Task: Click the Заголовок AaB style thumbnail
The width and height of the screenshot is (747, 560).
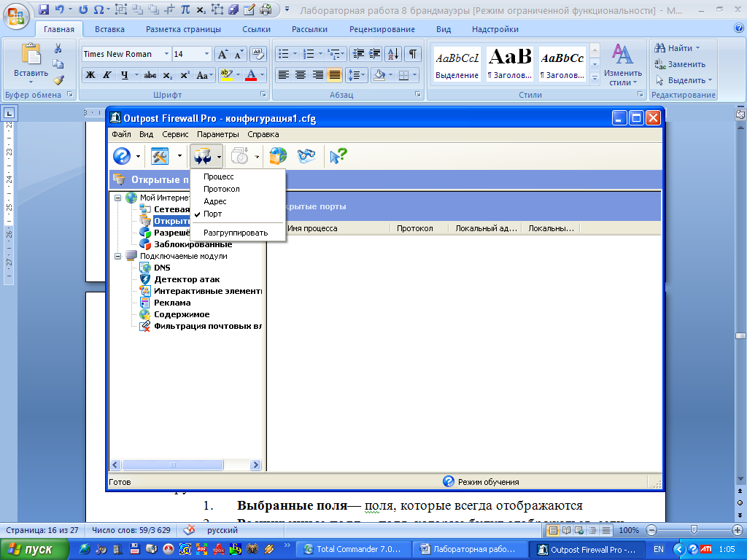Action: (509, 64)
